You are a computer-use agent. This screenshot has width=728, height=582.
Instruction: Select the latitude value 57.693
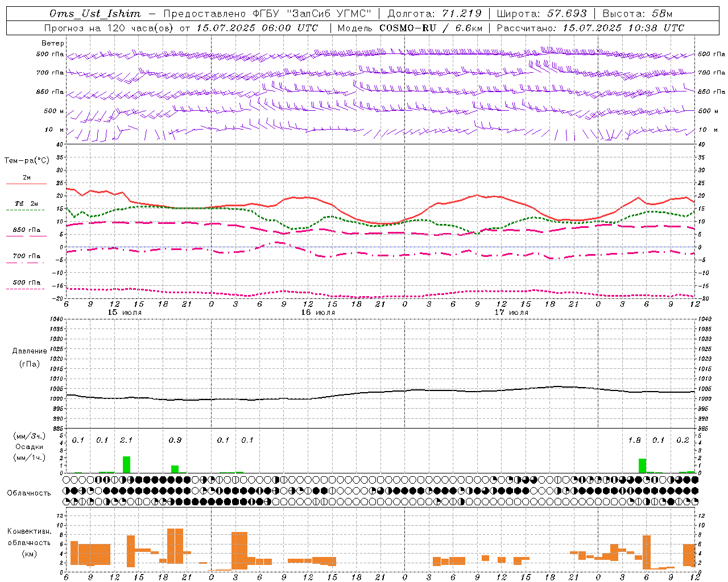tap(567, 14)
